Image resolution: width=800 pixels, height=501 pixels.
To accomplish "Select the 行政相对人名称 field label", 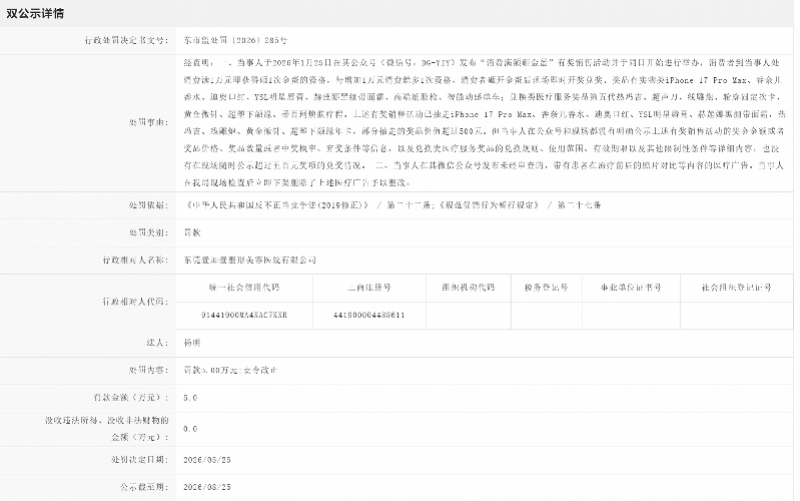I will coord(135,260).
